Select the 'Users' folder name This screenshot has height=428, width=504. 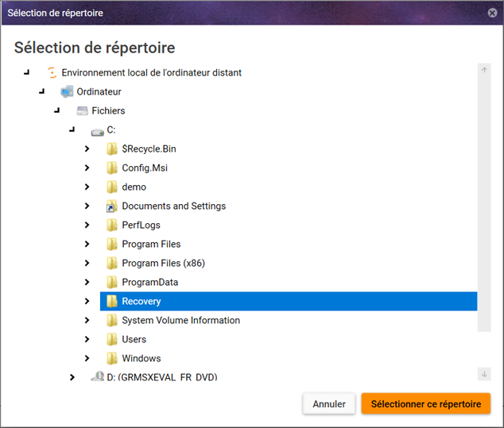coord(134,339)
